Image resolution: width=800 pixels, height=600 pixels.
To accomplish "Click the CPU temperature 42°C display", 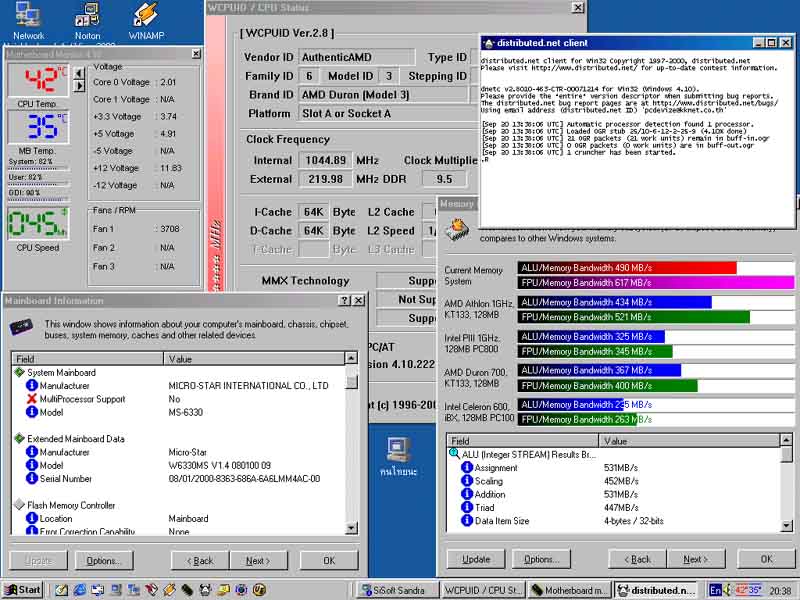I will click(x=38, y=80).
